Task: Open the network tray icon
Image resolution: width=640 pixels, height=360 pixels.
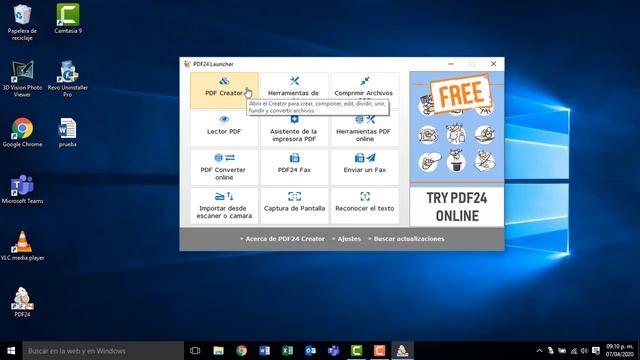Action: (x=574, y=351)
